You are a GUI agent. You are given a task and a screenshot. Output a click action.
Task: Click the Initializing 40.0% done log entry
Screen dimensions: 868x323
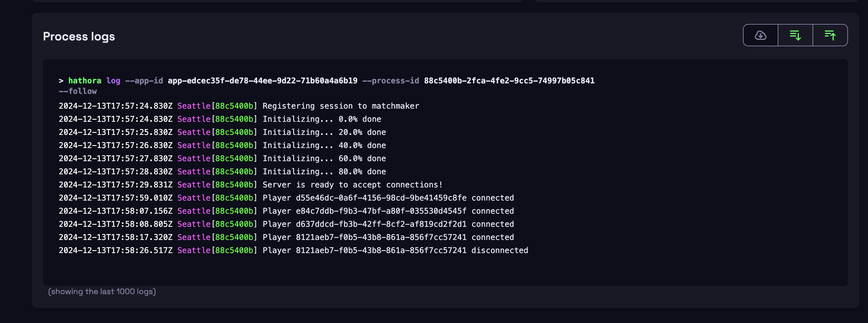coord(222,145)
